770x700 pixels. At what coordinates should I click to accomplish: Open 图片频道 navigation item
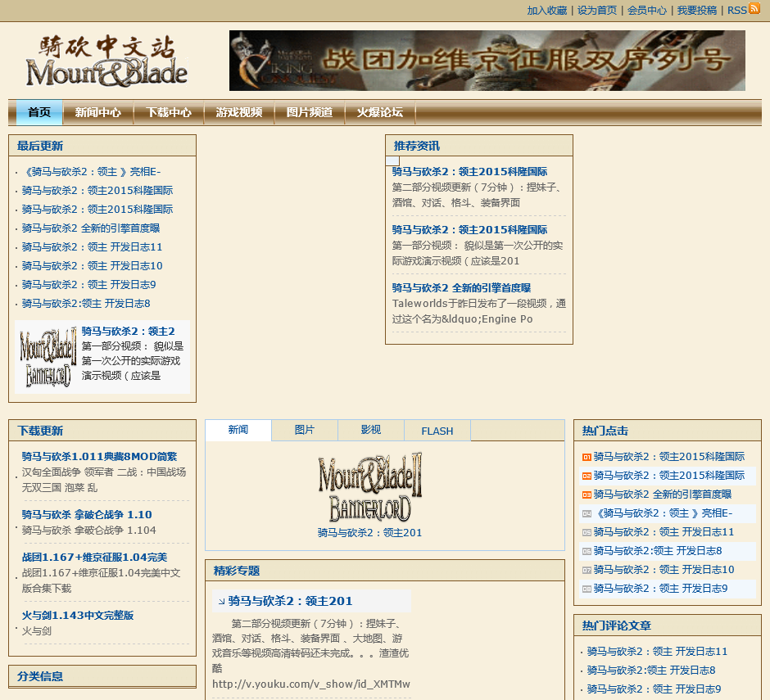[310, 112]
